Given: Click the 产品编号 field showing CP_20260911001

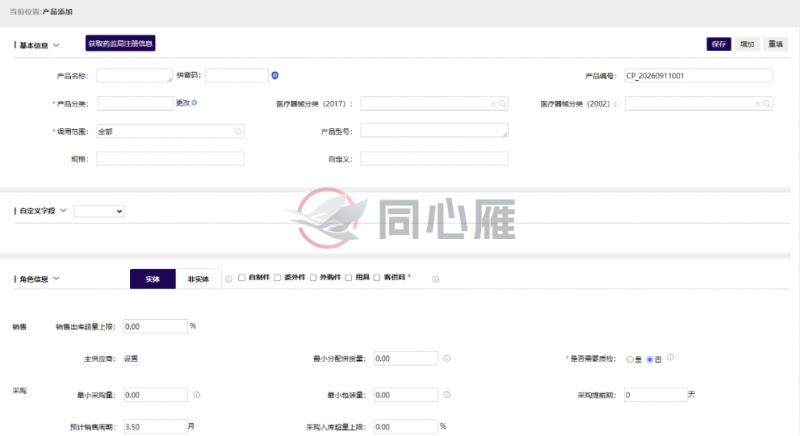Looking at the screenshot, I should coord(698,75).
